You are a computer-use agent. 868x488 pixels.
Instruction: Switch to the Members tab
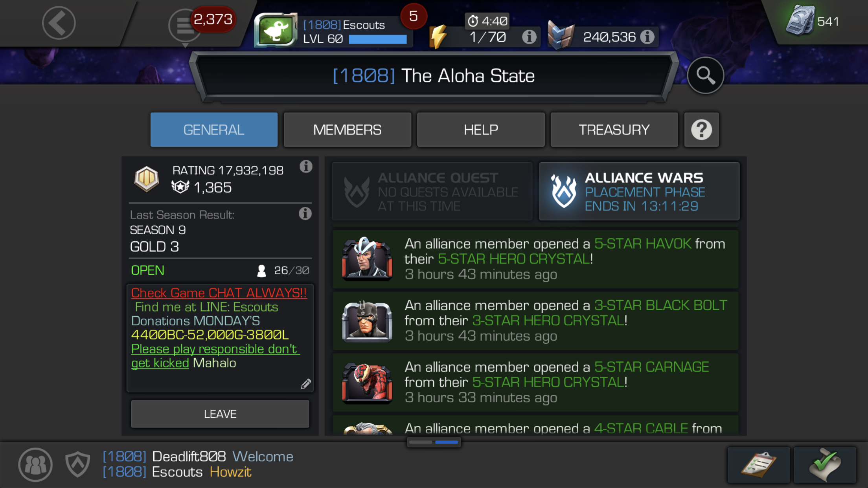[x=348, y=130]
